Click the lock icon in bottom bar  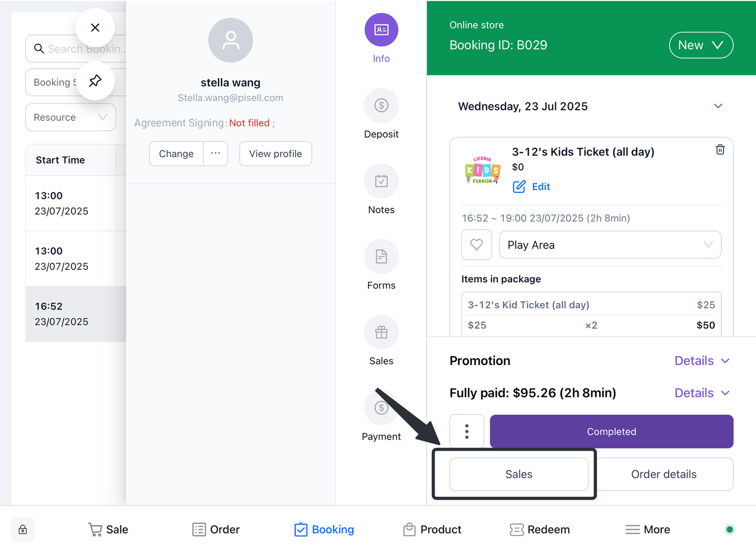coord(22,530)
